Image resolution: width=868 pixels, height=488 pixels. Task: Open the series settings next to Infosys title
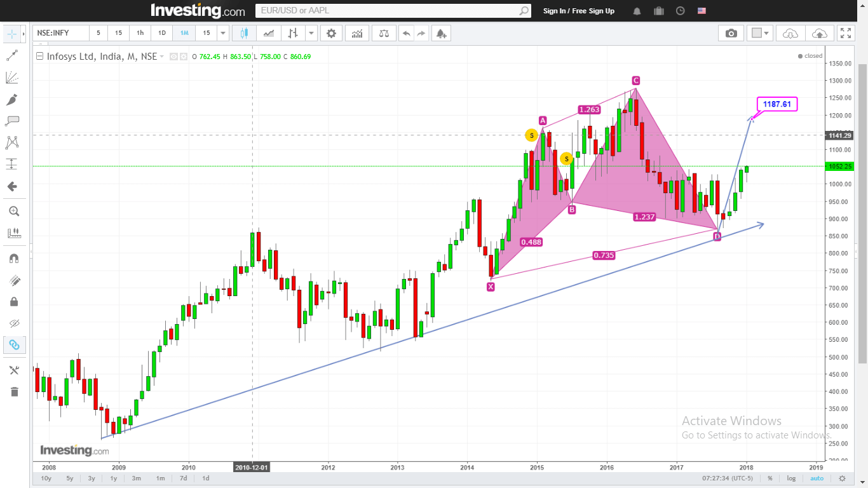tap(184, 57)
